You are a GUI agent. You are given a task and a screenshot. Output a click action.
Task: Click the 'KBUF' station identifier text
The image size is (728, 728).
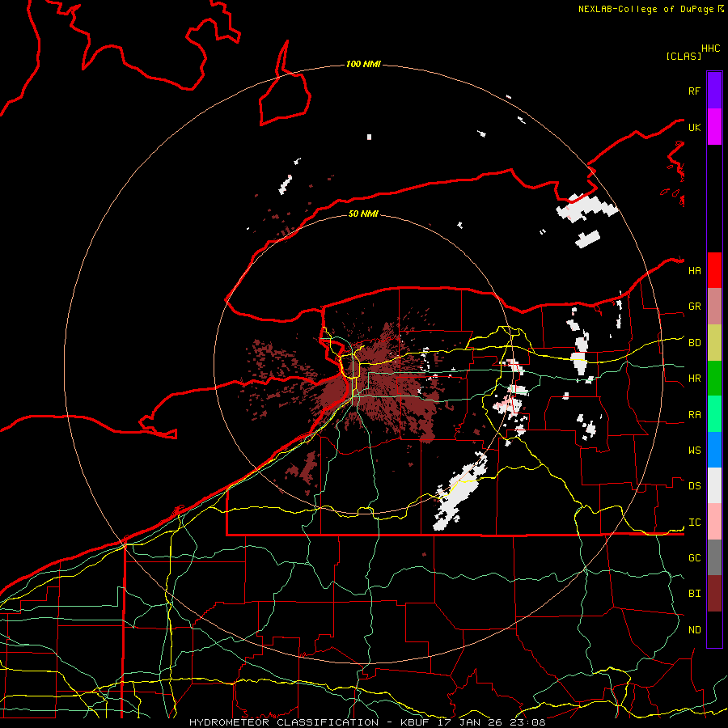[415, 722]
